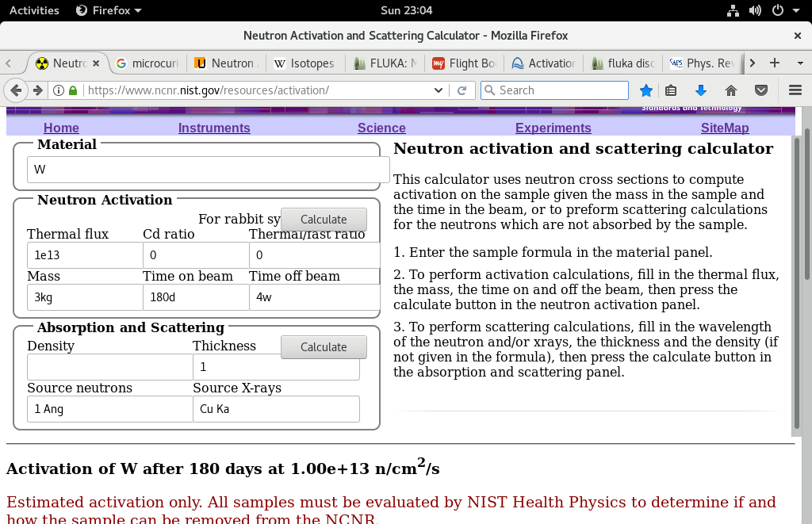Switch to the fluka disc tab
Viewport: 812px width, 524px height.
point(622,63)
